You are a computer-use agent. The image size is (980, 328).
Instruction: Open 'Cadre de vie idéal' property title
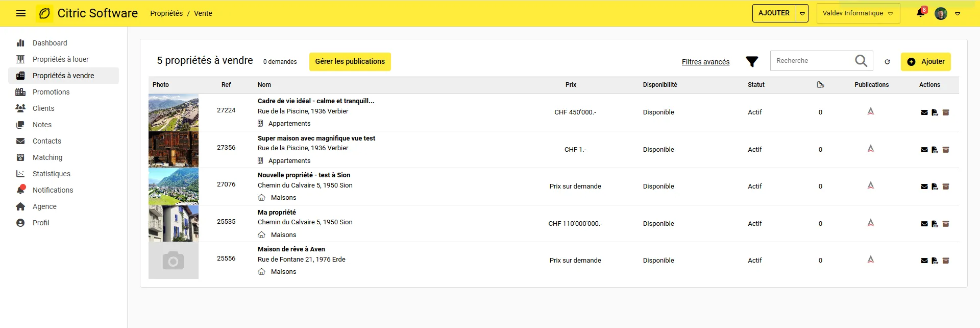(316, 101)
